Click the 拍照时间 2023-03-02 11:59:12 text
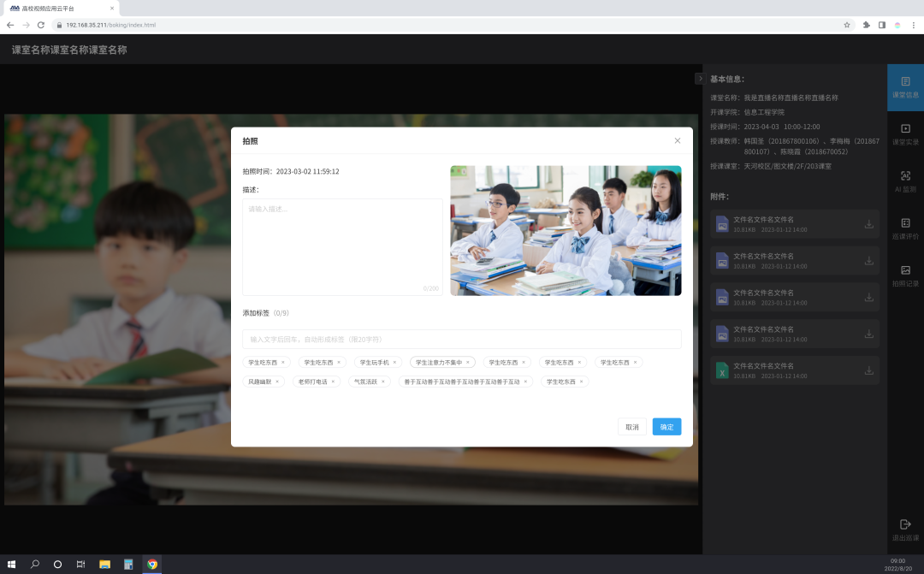924x574 pixels. click(x=291, y=171)
